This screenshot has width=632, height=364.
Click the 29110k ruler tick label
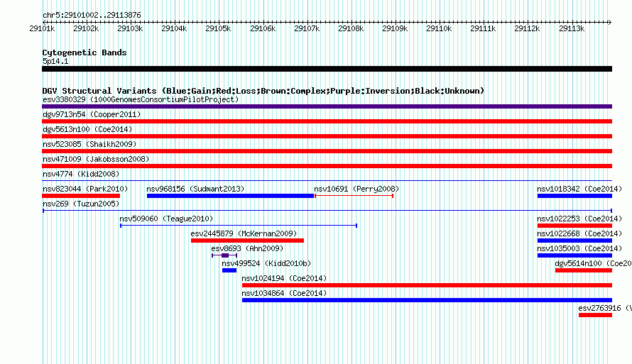[439, 28]
